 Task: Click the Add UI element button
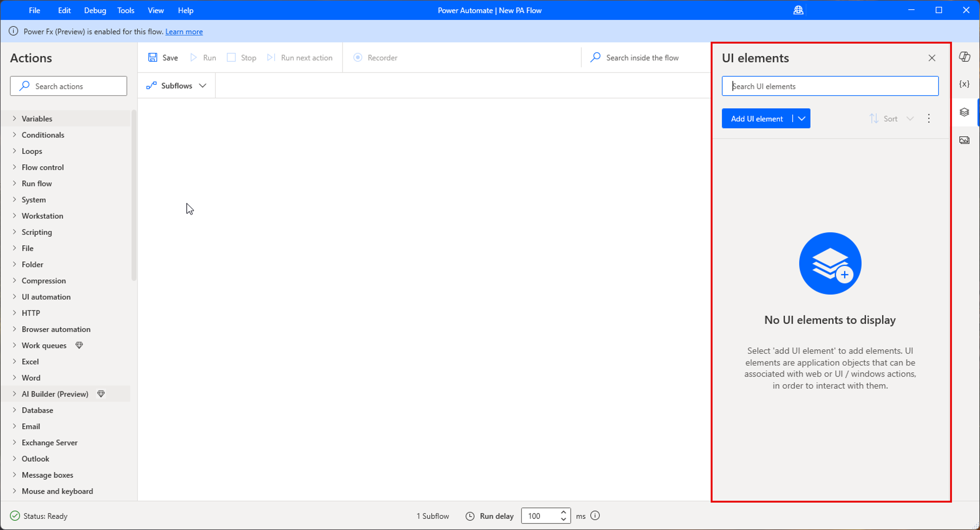pos(756,119)
